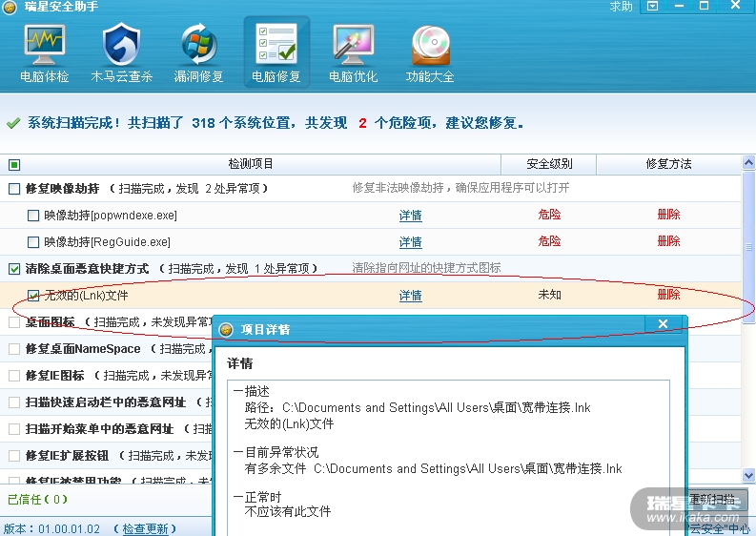Click the 检查更新 link
The image size is (756, 536).
[145, 528]
